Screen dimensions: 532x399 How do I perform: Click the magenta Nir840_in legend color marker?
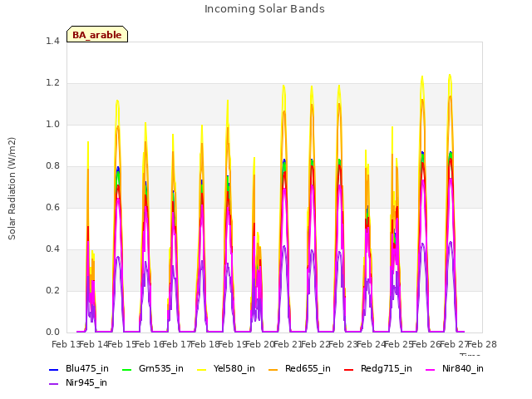430,369
